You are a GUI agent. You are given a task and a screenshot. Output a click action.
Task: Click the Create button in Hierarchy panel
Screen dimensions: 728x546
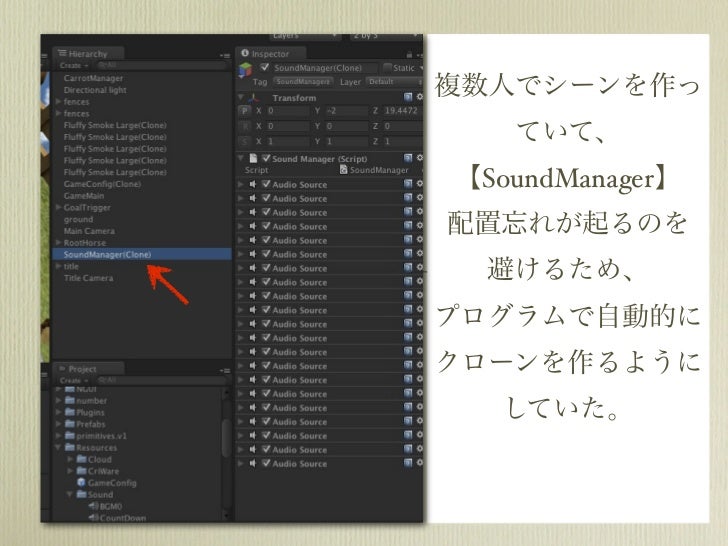coord(72,65)
